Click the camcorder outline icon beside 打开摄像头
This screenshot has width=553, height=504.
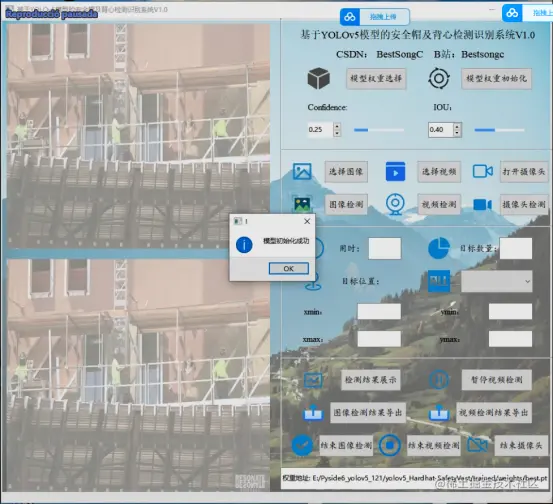click(482, 171)
